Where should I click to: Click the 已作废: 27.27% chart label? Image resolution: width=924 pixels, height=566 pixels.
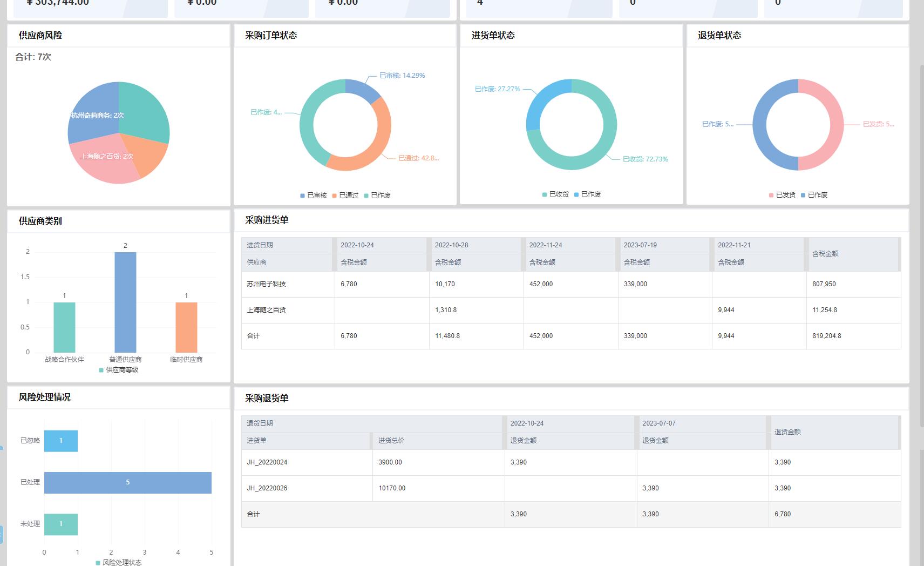[x=498, y=89]
